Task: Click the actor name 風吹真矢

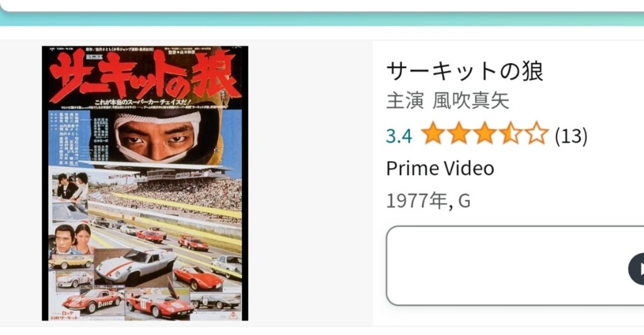Action: [x=470, y=101]
